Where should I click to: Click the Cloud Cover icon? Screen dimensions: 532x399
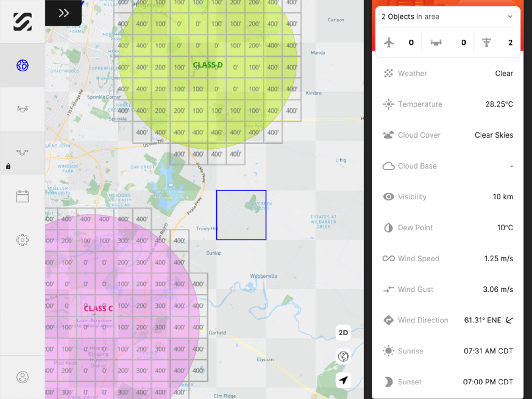click(x=389, y=135)
